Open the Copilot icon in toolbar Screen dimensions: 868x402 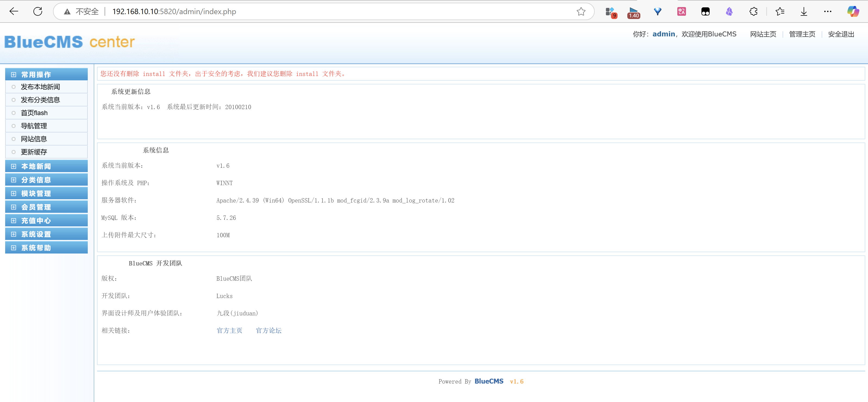(853, 11)
